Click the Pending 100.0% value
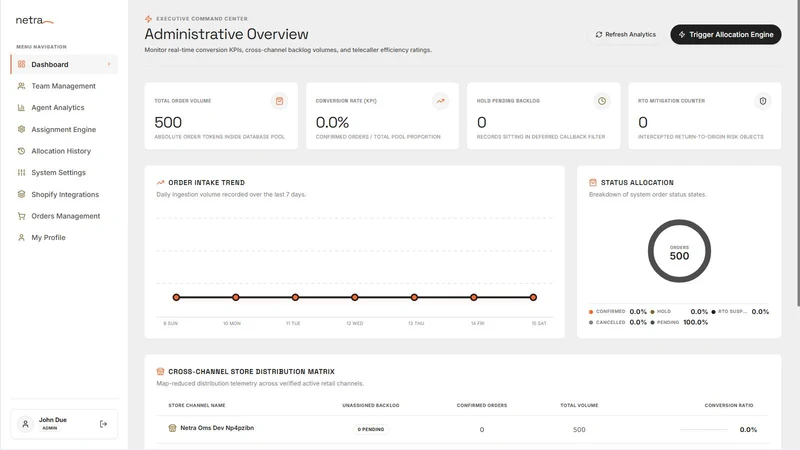 695,322
